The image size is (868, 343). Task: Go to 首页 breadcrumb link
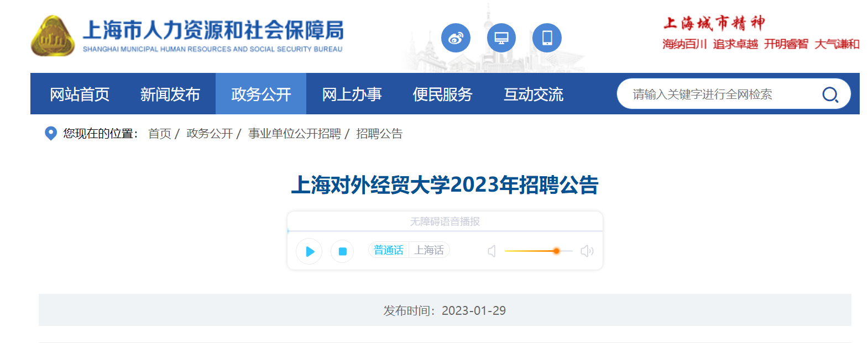point(160,134)
